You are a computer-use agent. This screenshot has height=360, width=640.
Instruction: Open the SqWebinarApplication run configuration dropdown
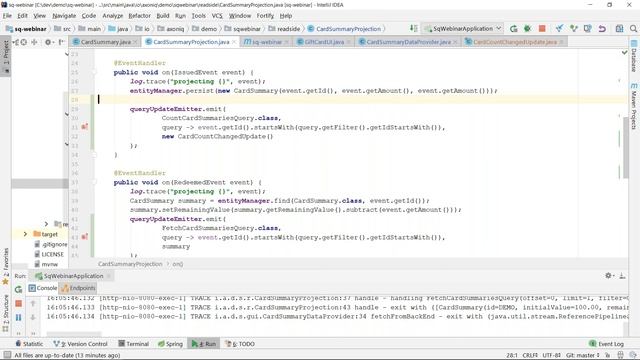point(463,29)
